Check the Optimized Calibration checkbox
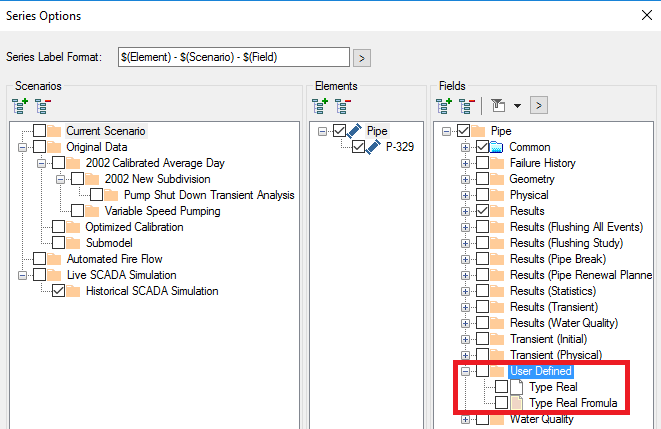The width and height of the screenshot is (661, 429). (59, 227)
